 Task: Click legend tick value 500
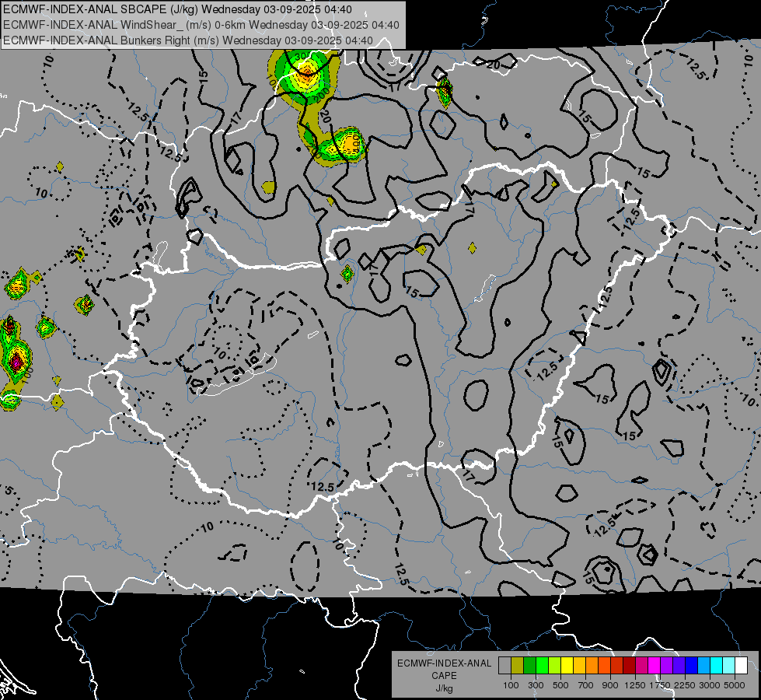click(x=560, y=685)
